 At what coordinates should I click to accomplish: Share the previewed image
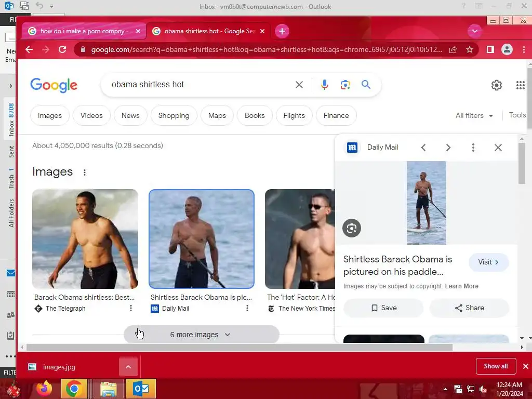pos(469,308)
